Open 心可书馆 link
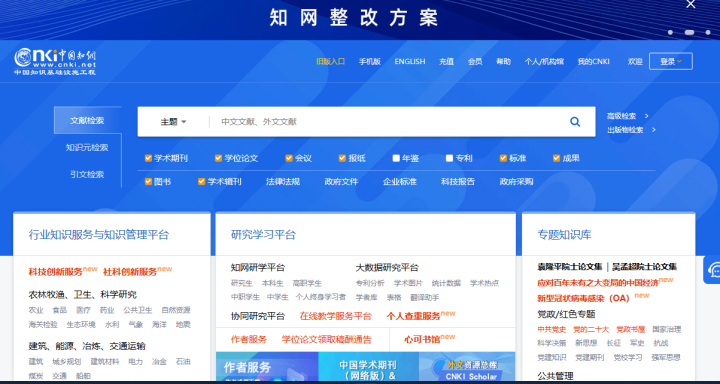This screenshot has height=384, width=720. pos(422,339)
